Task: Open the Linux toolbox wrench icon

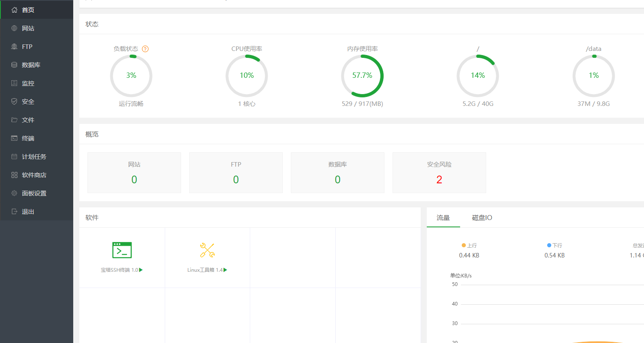Action: (x=207, y=250)
